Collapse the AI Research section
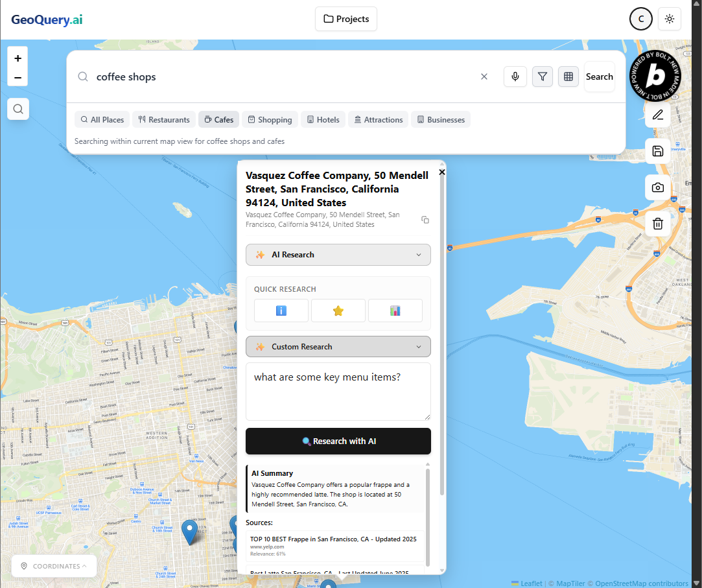This screenshot has height=588, width=702. point(338,255)
